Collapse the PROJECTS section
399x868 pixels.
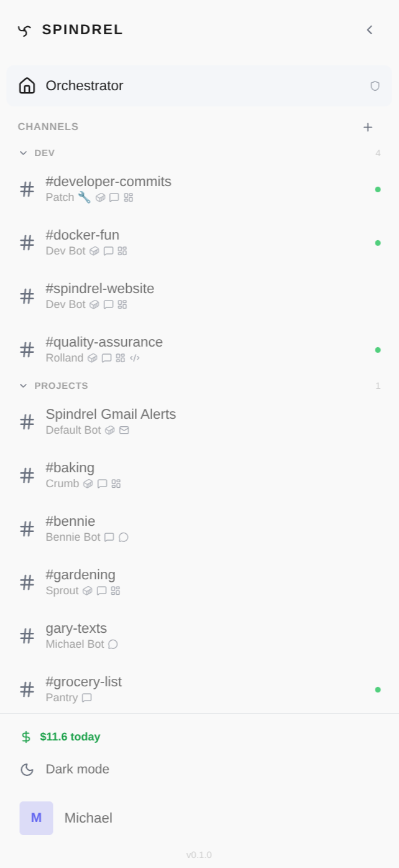point(24,386)
